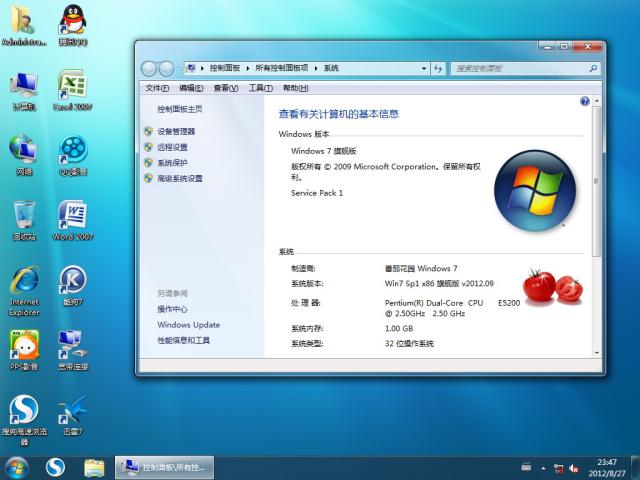Launch the QQ penguin desktop shortcut
This screenshot has width=640, height=480.
coord(73,24)
